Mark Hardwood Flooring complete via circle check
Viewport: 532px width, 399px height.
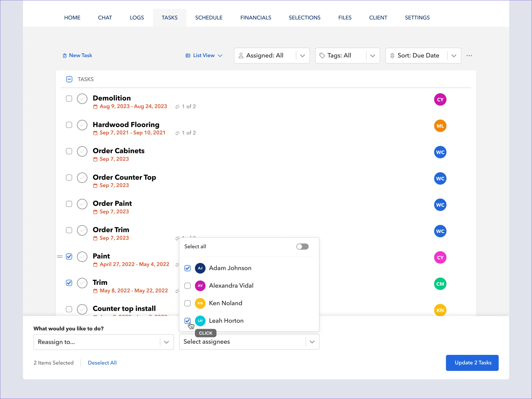coord(82,125)
